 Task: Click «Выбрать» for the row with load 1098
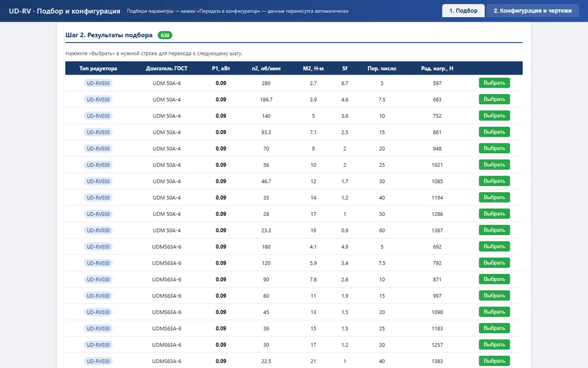coord(494,312)
